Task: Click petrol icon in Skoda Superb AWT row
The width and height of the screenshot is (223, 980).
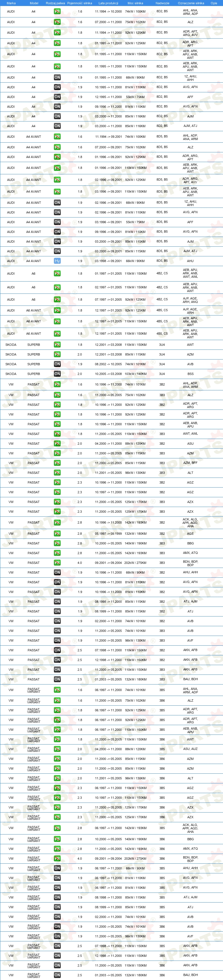Action: click(57, 345)
